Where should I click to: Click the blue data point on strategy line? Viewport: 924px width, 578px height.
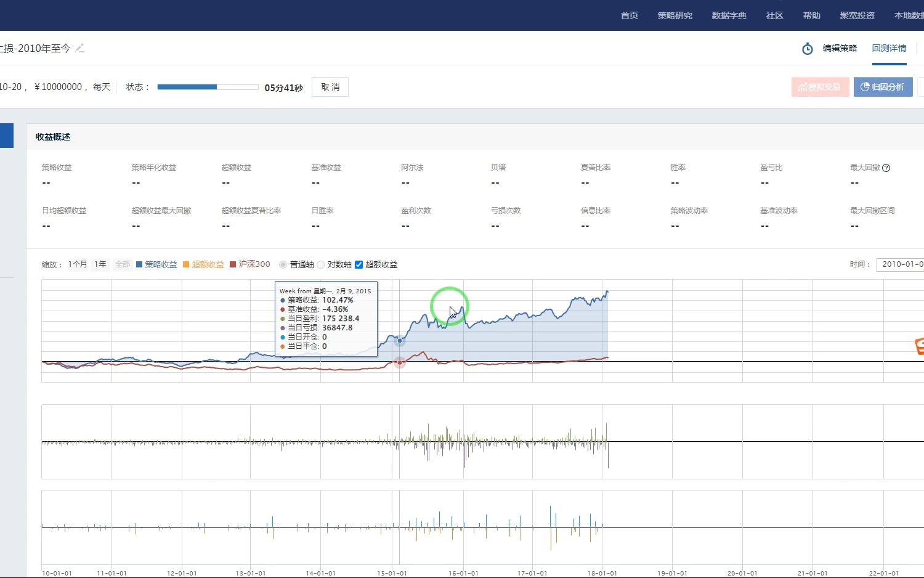(400, 341)
